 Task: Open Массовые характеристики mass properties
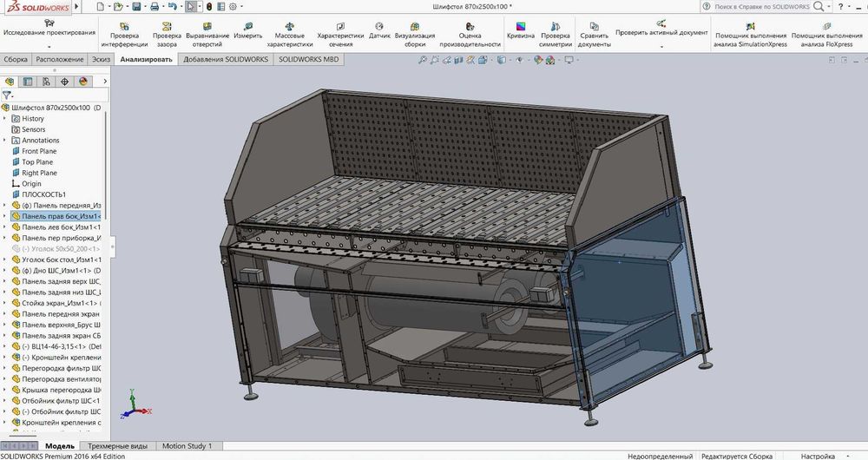point(289,33)
